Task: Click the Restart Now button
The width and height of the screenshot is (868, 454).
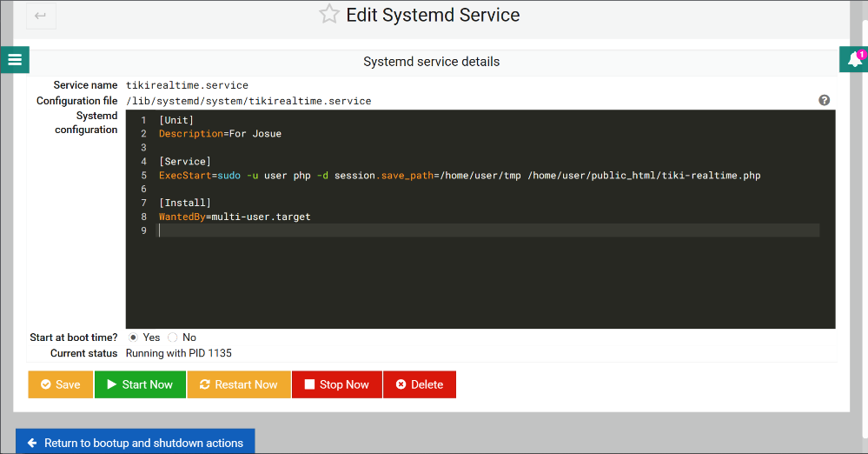Action: pyautogui.click(x=239, y=384)
